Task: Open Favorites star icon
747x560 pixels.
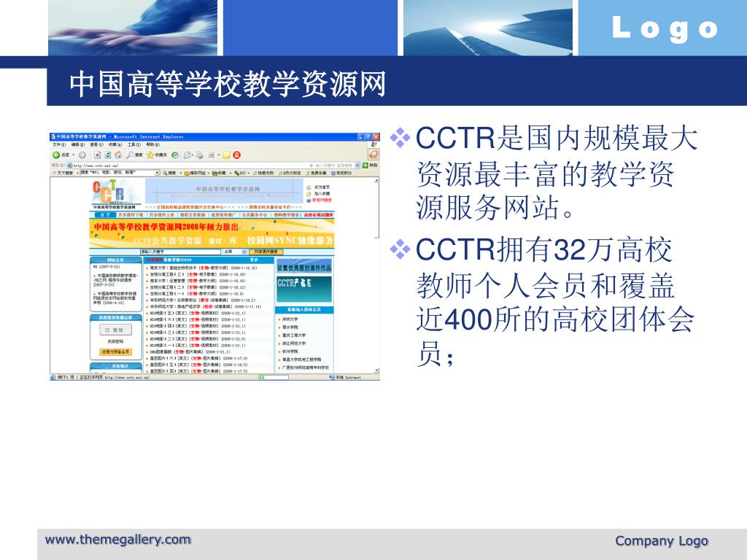Action: tap(150, 155)
